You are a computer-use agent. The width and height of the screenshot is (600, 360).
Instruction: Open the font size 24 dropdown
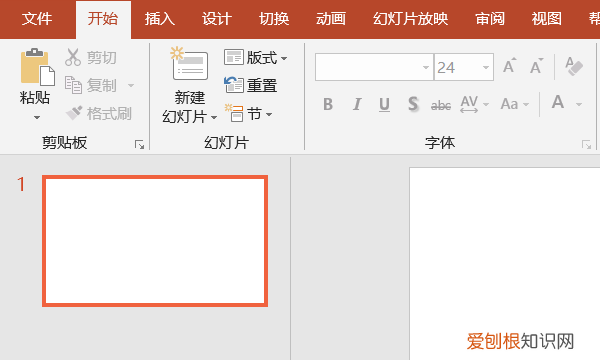pyautogui.click(x=486, y=67)
